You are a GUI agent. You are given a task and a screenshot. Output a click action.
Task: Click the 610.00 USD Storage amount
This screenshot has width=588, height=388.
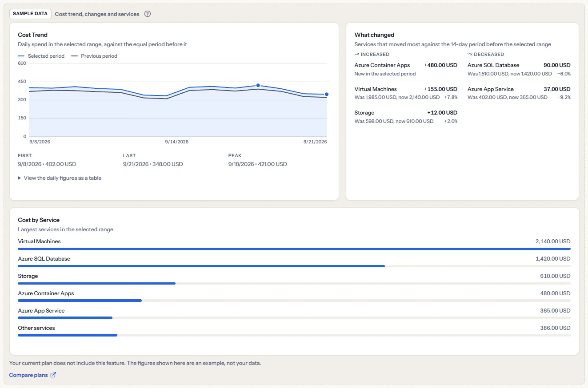[x=555, y=276]
